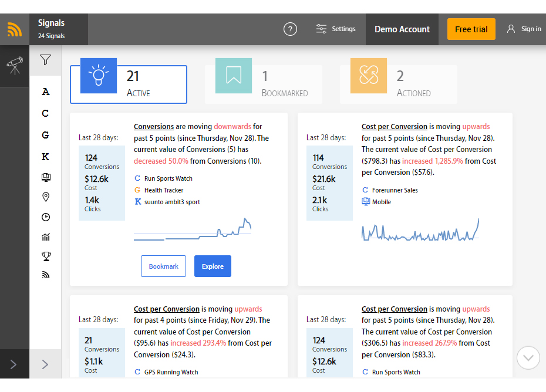Expand the filter sidebar with chevron
The width and height of the screenshot is (546, 392).
click(45, 364)
